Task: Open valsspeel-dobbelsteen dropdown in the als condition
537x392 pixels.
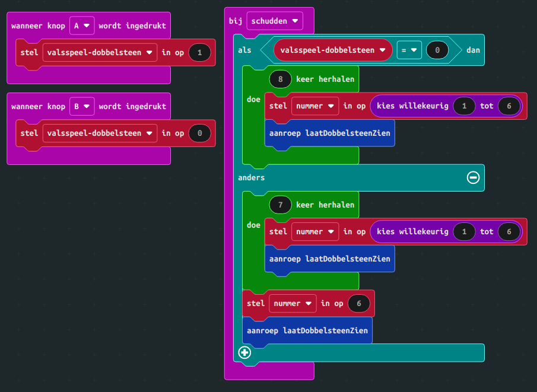Action: pyautogui.click(x=333, y=50)
